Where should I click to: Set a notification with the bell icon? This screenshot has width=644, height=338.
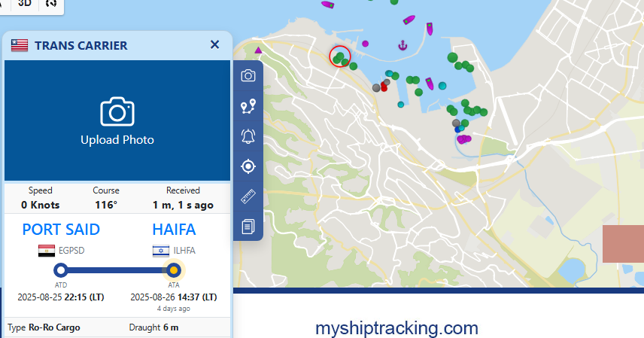point(248,136)
